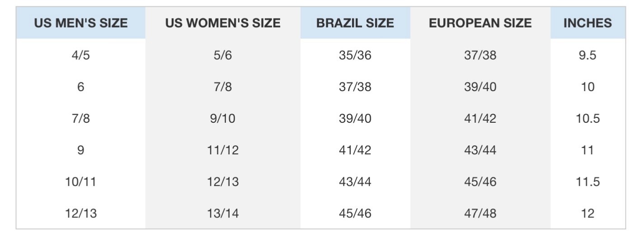Select the INCHES column header
Screen dimensions: 644x245
(588, 23)
